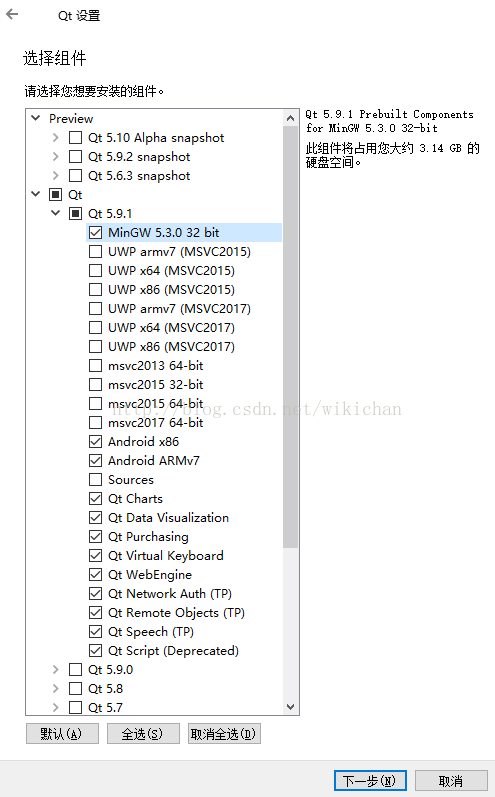495x797 pixels.
Task: Check msvc2015 32-bit checkbox
Action: pyautogui.click(x=95, y=384)
